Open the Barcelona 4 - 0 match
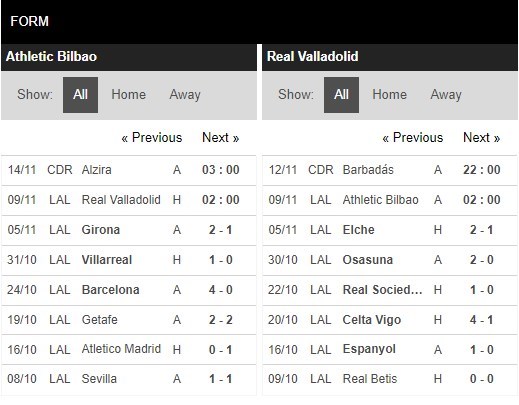 click(x=129, y=290)
